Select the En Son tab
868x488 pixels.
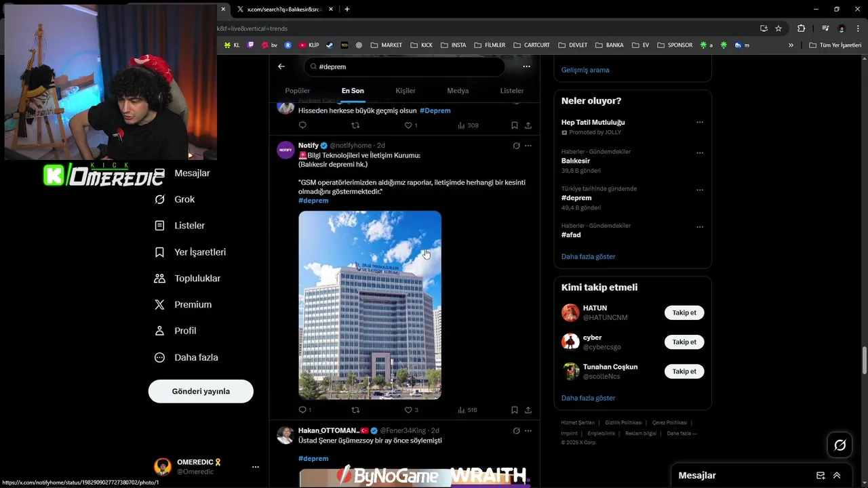click(353, 91)
